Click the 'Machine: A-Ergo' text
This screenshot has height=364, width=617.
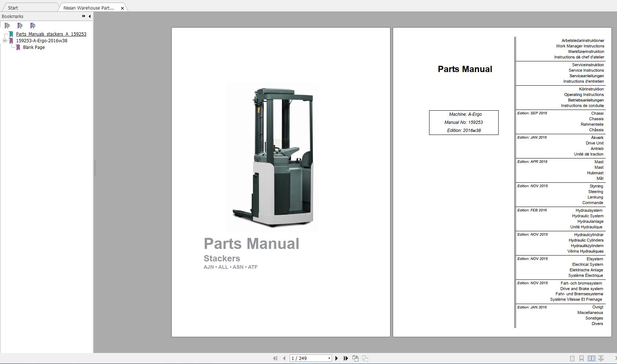click(465, 114)
